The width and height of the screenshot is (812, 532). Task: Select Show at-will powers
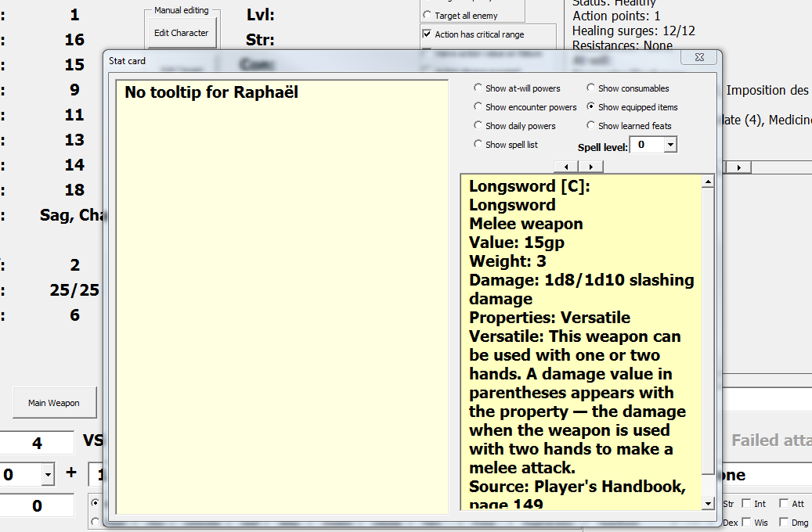(517, 88)
